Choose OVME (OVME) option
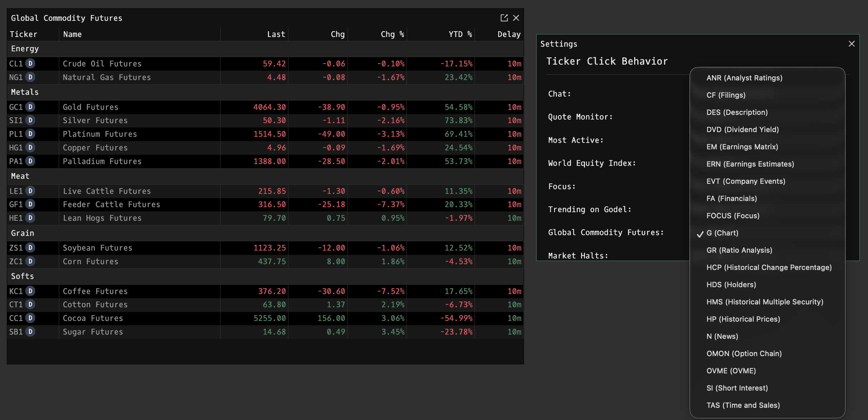 tap(767, 371)
